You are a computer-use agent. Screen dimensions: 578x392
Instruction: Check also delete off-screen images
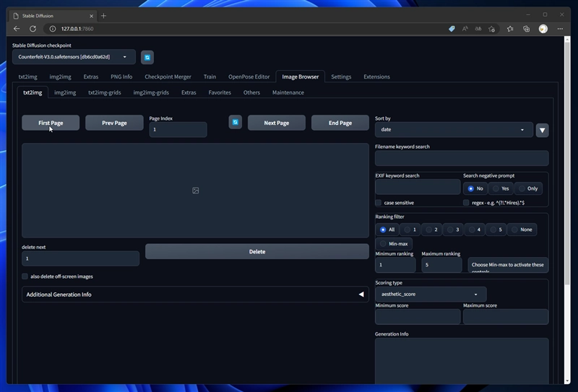[25, 276]
